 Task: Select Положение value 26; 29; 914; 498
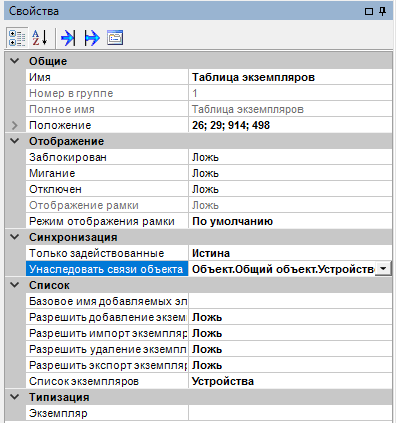tap(231, 125)
